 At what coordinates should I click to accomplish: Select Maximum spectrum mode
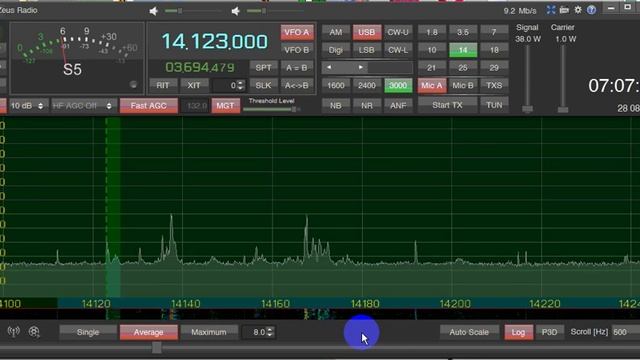coord(209,332)
